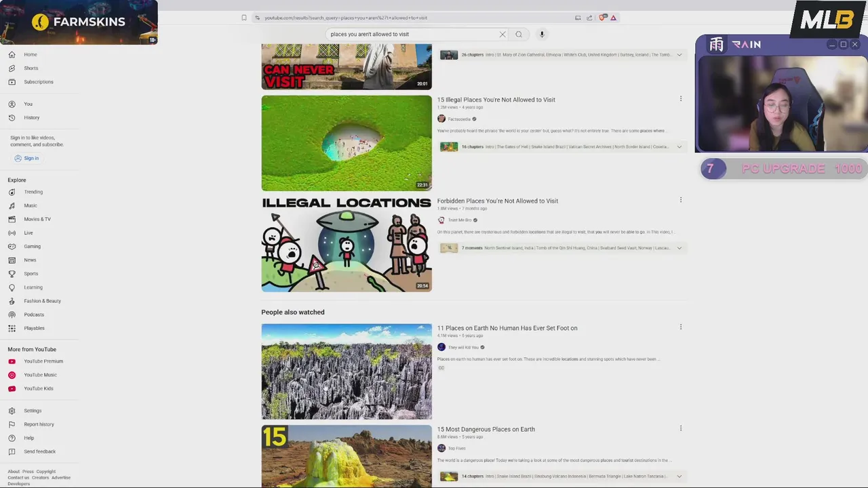Open 11 Places on Earth No Human title
Viewport: 868px width, 488px height.
(x=507, y=328)
